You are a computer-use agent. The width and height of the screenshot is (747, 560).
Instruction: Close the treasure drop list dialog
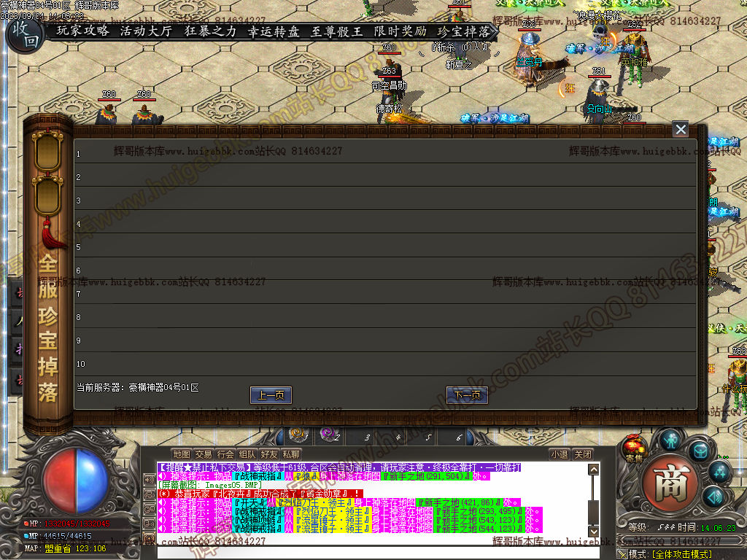tap(681, 129)
